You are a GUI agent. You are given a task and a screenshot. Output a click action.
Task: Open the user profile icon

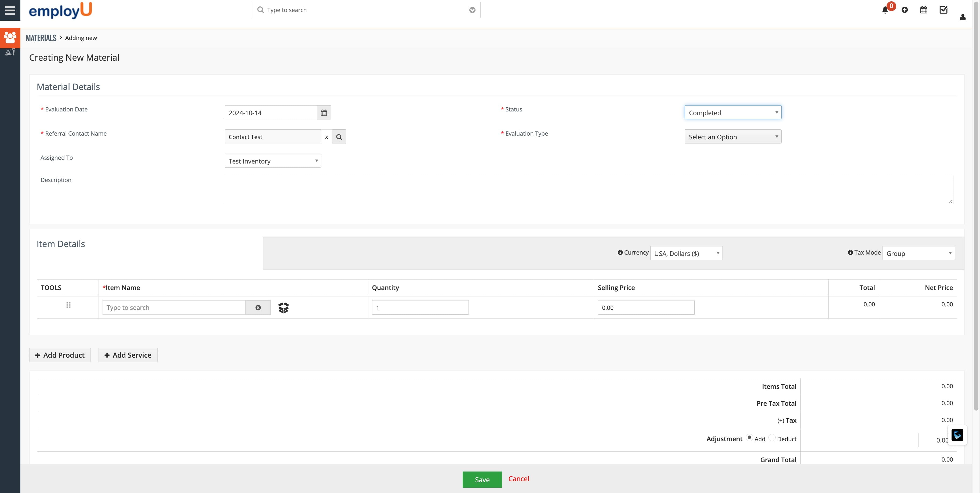pos(963,17)
